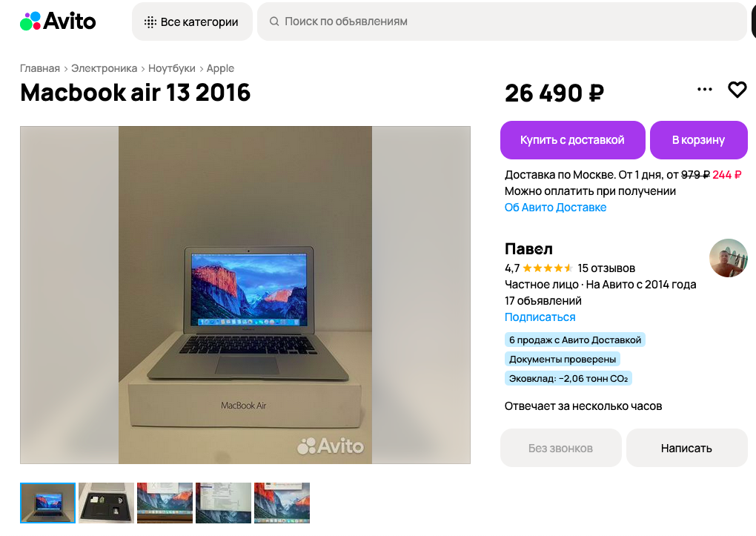Select the second thumbnail showing open box

[x=107, y=503]
